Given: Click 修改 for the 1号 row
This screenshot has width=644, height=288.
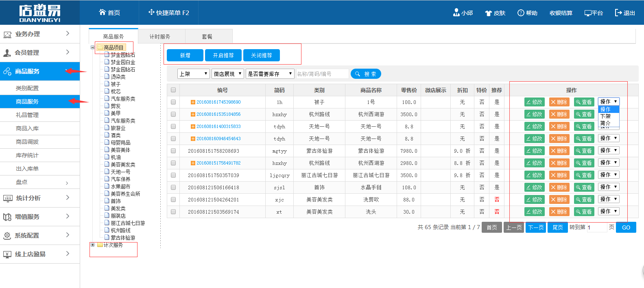Looking at the screenshot, I should (534, 102).
